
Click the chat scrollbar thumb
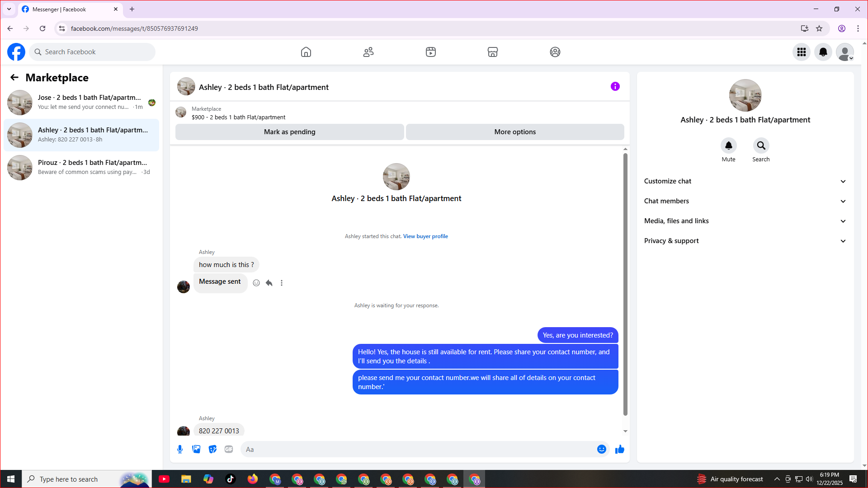[625, 285]
